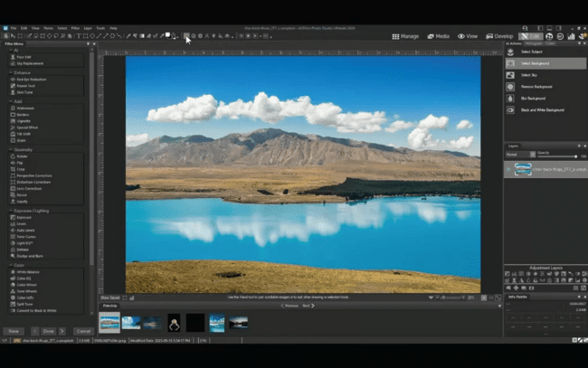Click the Save button

[x=14, y=331]
